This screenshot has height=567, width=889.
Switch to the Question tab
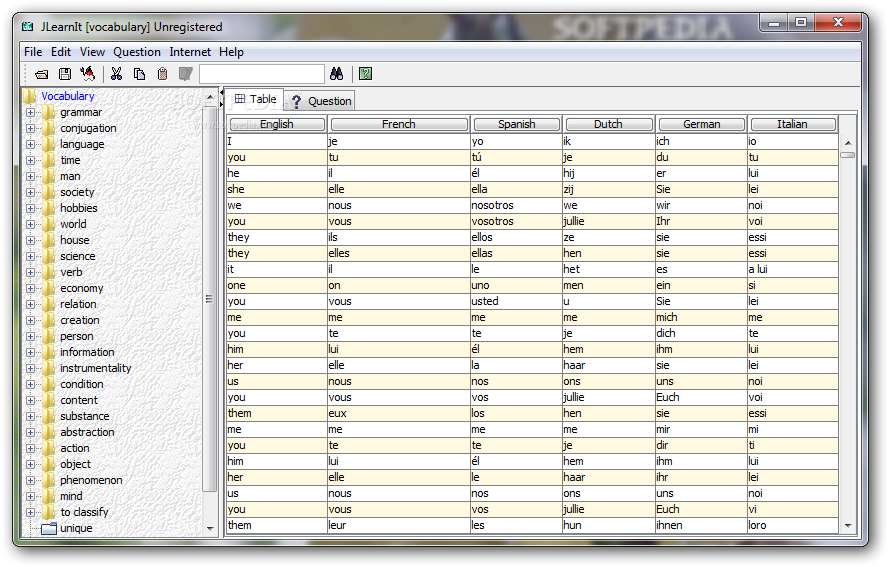pyautogui.click(x=320, y=101)
